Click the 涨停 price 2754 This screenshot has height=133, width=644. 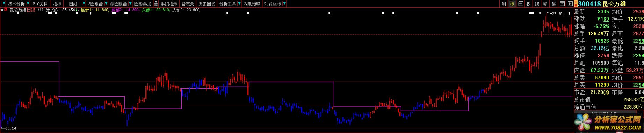point(603,56)
